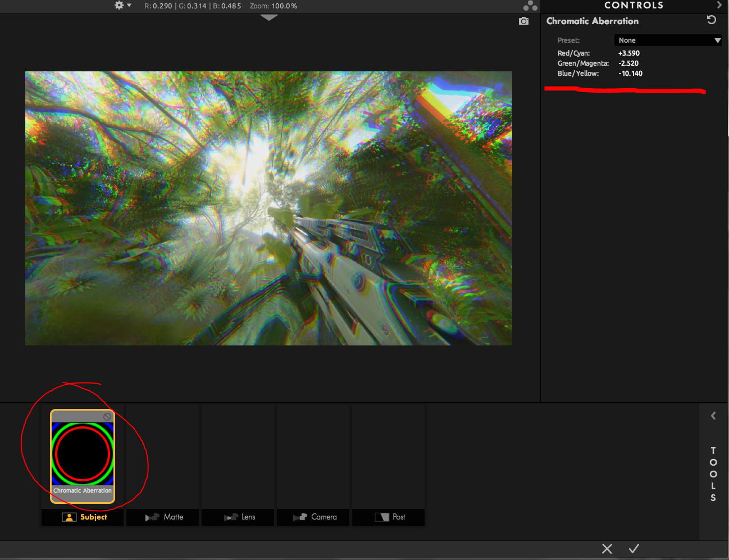Image resolution: width=729 pixels, height=560 pixels.
Task: Select the Chromatic Aberration tool thumbnail
Action: point(83,454)
